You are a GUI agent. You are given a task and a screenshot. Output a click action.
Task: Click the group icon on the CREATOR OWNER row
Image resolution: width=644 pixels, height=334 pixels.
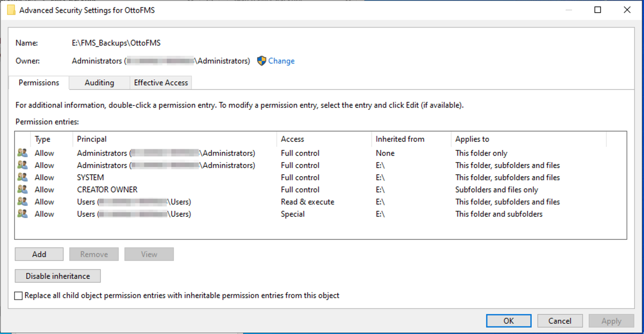point(23,190)
